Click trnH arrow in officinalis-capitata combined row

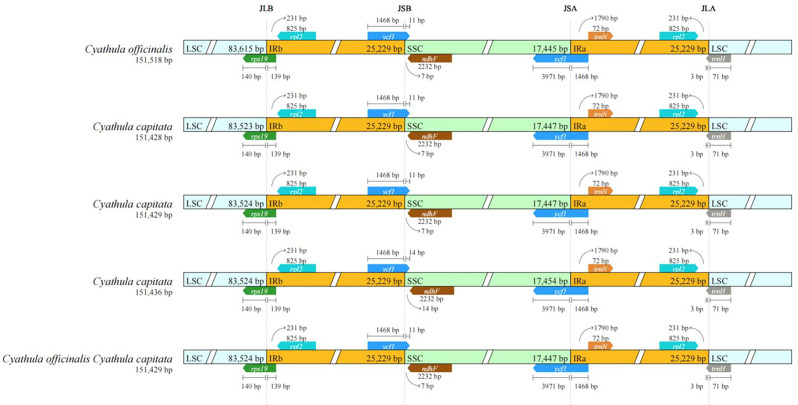(719, 368)
